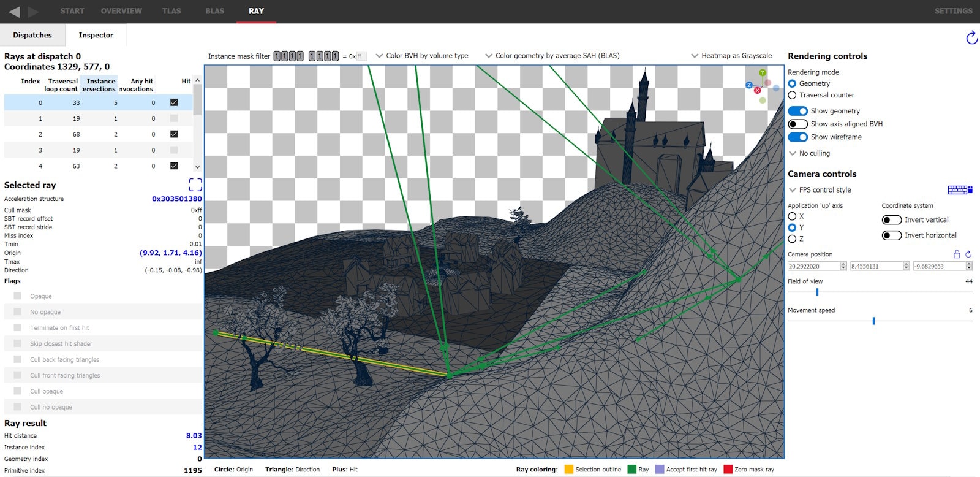Turn off the Show wireframe switch
This screenshot has width=980, height=477.
[797, 137]
